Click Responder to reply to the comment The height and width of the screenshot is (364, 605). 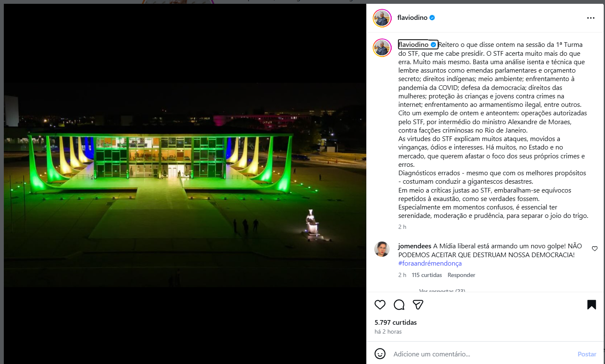[x=461, y=275]
